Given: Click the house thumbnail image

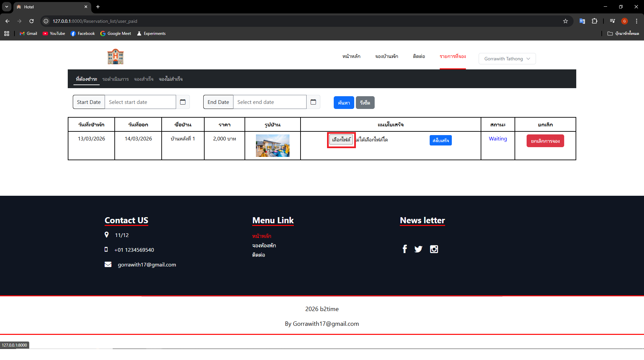Looking at the screenshot, I should pos(272,145).
